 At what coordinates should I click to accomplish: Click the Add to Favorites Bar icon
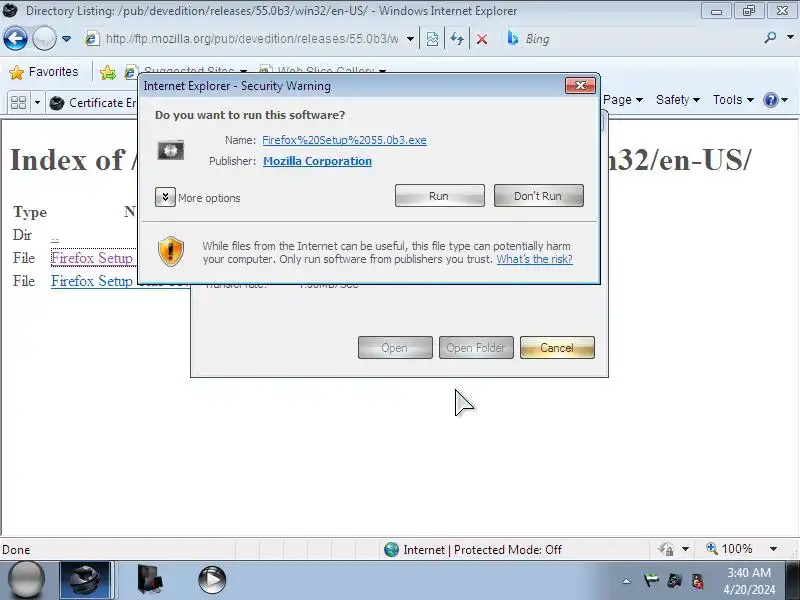click(x=108, y=72)
